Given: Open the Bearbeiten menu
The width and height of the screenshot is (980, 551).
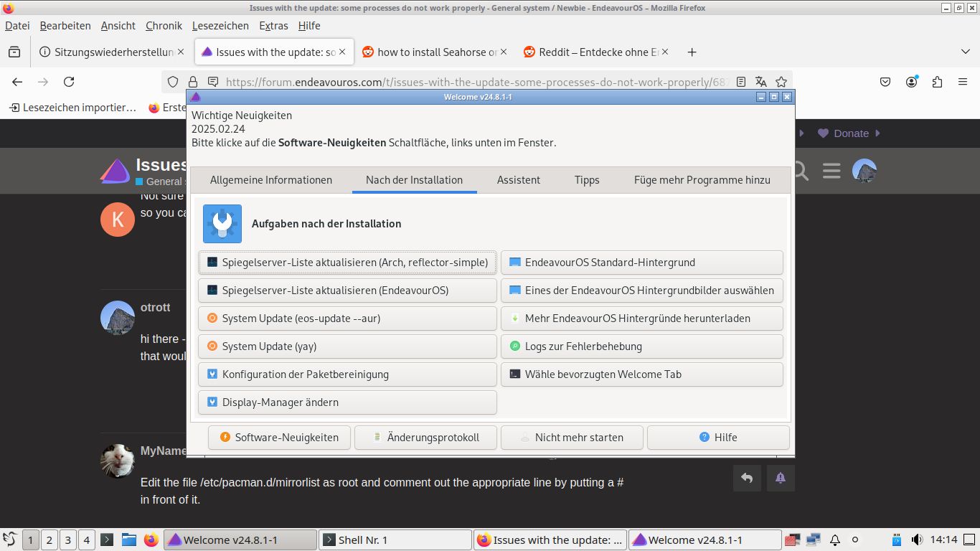Looking at the screenshot, I should 65,26.
